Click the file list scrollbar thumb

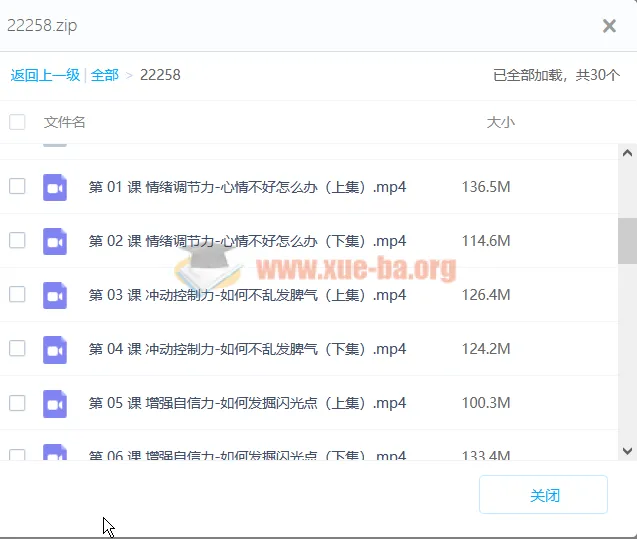(x=627, y=239)
